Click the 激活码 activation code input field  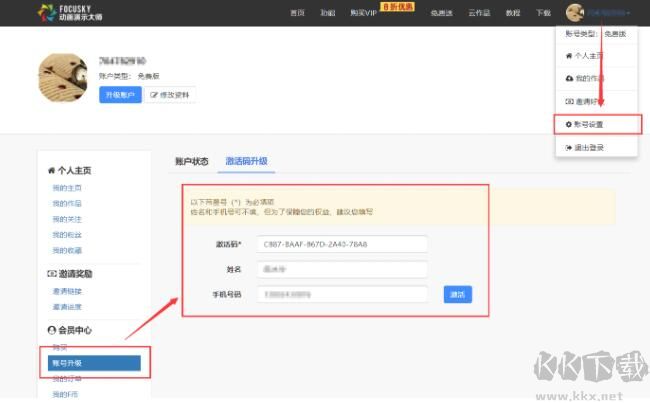point(342,244)
